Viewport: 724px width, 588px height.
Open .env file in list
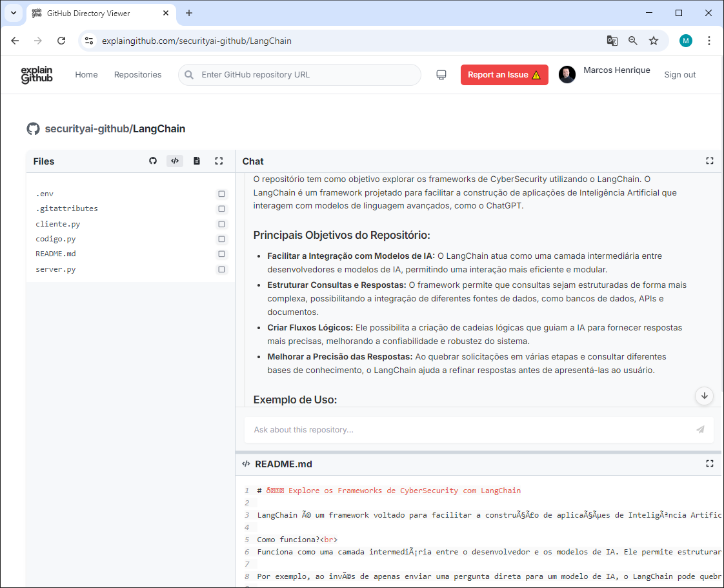tap(45, 194)
